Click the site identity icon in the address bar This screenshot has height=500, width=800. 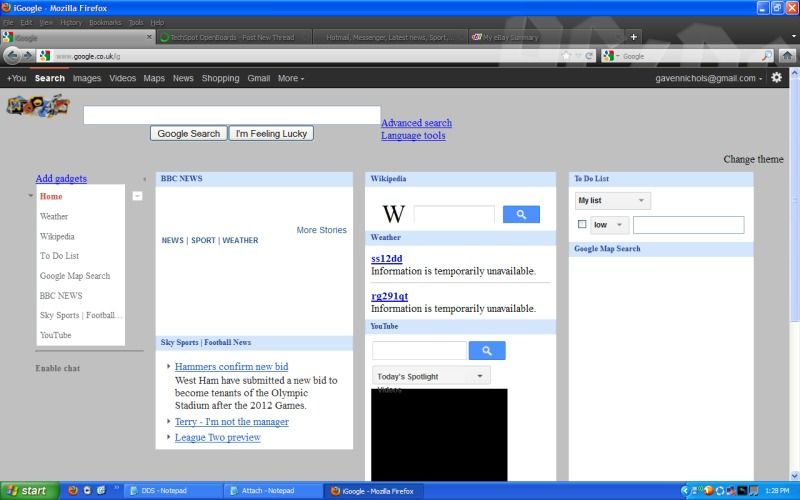(x=45, y=56)
